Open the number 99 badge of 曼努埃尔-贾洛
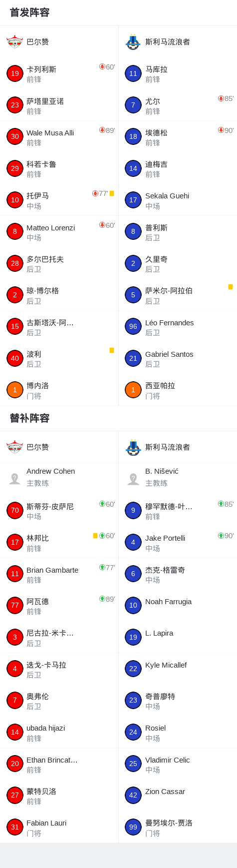The height and width of the screenshot is (868, 237). [133, 827]
